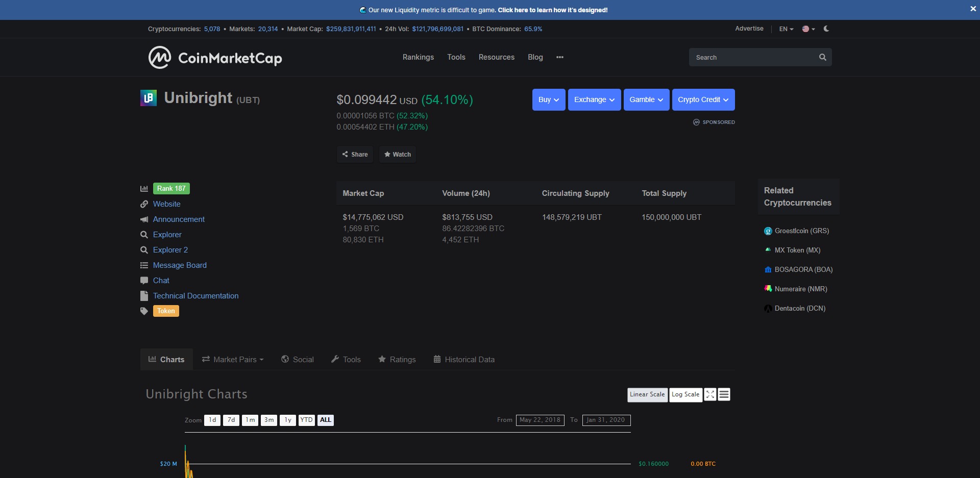Set chart zoom to ALL
Image resolution: width=980 pixels, height=478 pixels.
326,420
